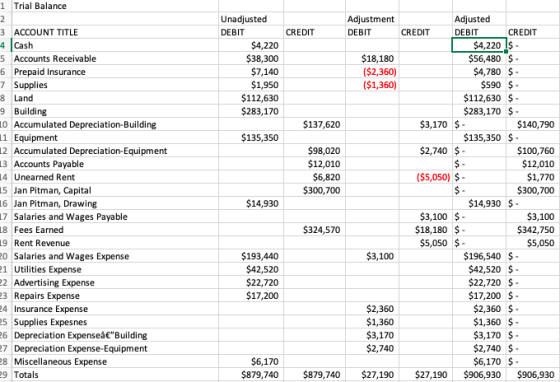Select Cash unadjusted debit $4,220
This screenshot has width=560, height=382.
[x=251, y=45]
